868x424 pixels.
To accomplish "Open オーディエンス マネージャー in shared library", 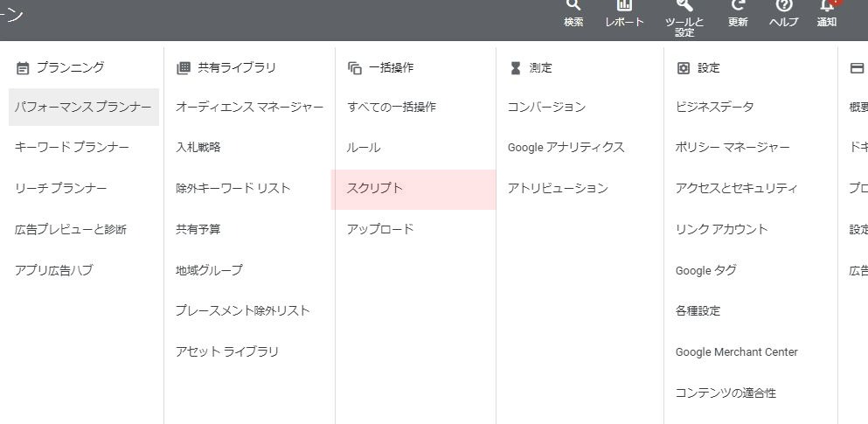I will 249,107.
